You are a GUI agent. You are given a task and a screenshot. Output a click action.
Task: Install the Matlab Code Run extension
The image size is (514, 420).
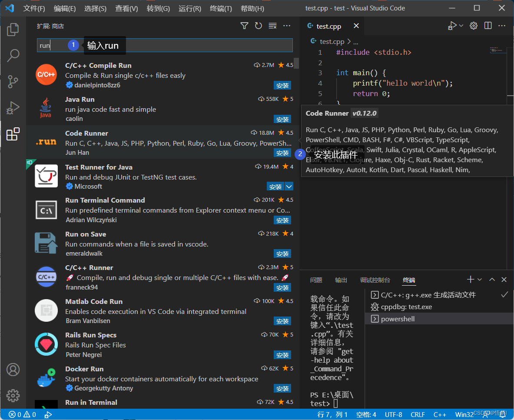click(282, 321)
